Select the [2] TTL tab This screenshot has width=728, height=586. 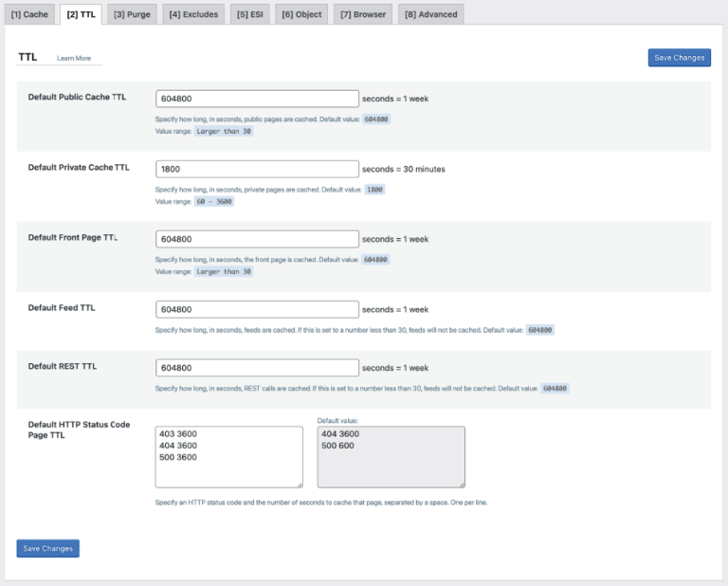(x=81, y=14)
